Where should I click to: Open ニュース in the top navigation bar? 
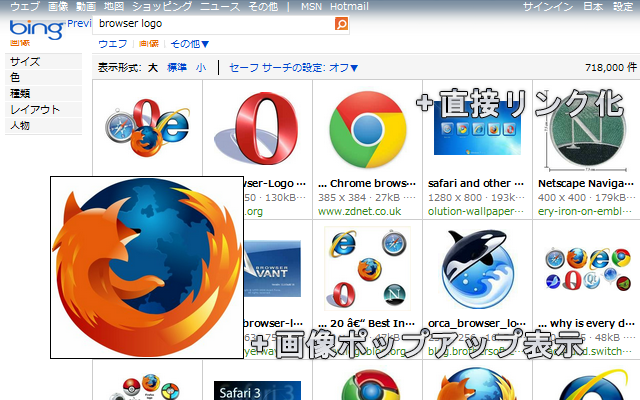(220, 7)
